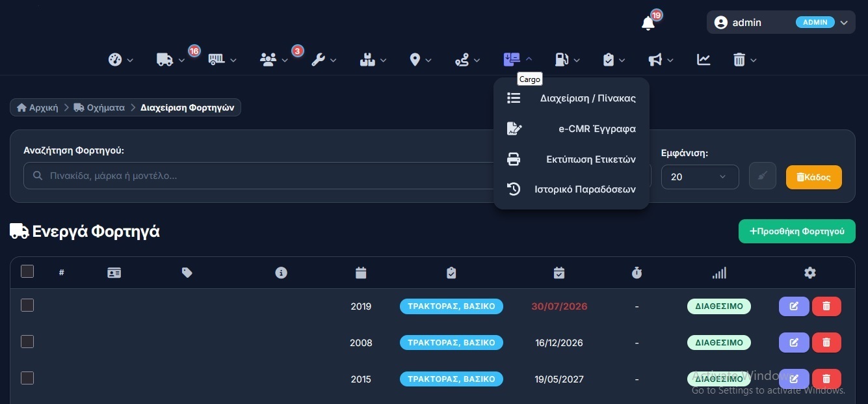Open the map pin locations nav icon
The width and height of the screenshot is (868, 404).
(415, 60)
